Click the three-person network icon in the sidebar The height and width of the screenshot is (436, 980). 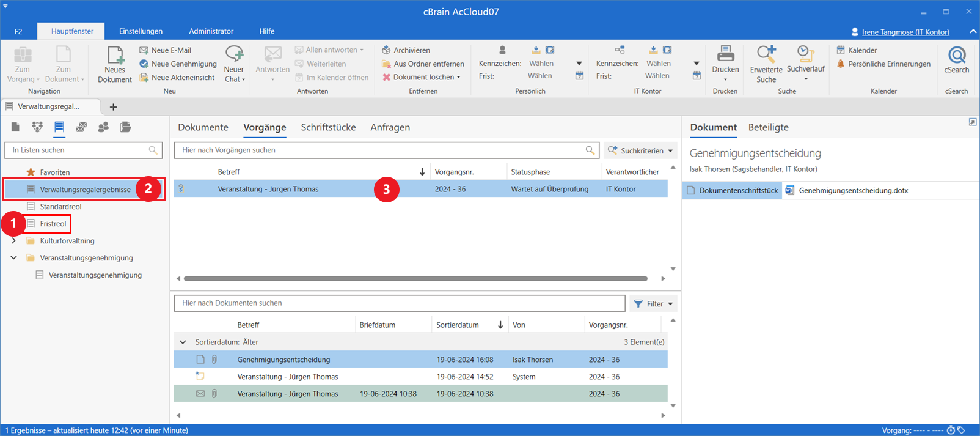(37, 127)
